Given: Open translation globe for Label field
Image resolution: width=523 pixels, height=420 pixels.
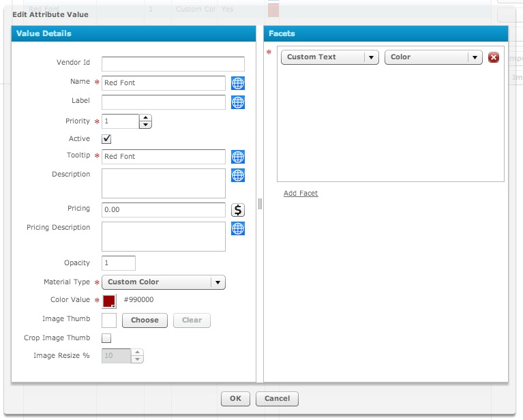Looking at the screenshot, I should [238, 102].
